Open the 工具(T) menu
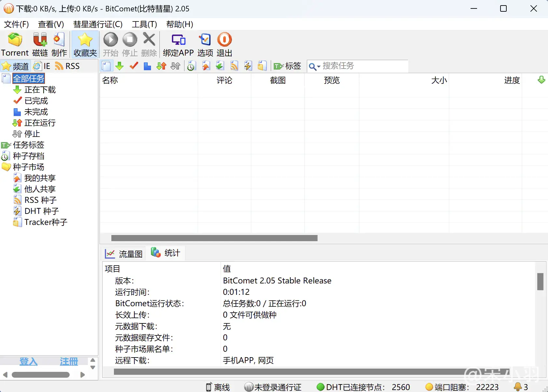This screenshot has width=548, height=392. tap(144, 24)
